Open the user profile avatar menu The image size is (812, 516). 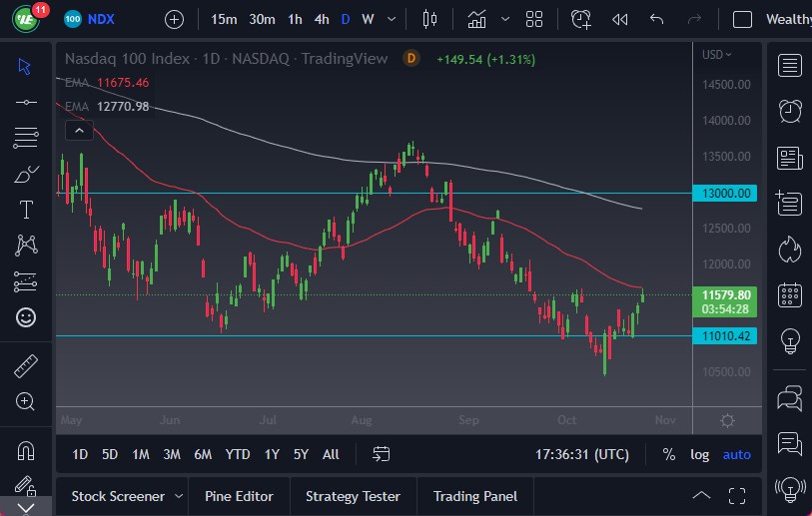[x=25, y=20]
